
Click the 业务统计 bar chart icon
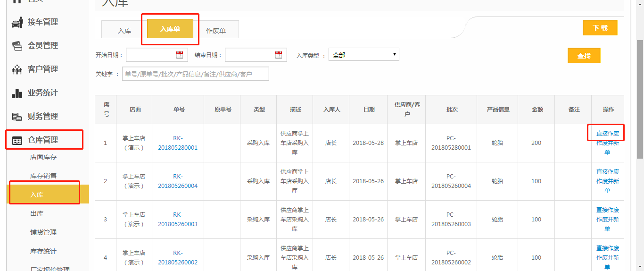(x=17, y=93)
